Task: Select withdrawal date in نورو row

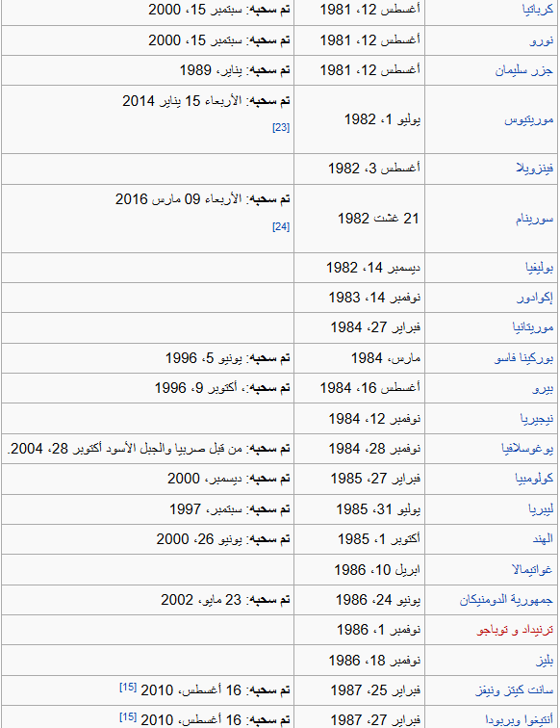Action: (195, 39)
